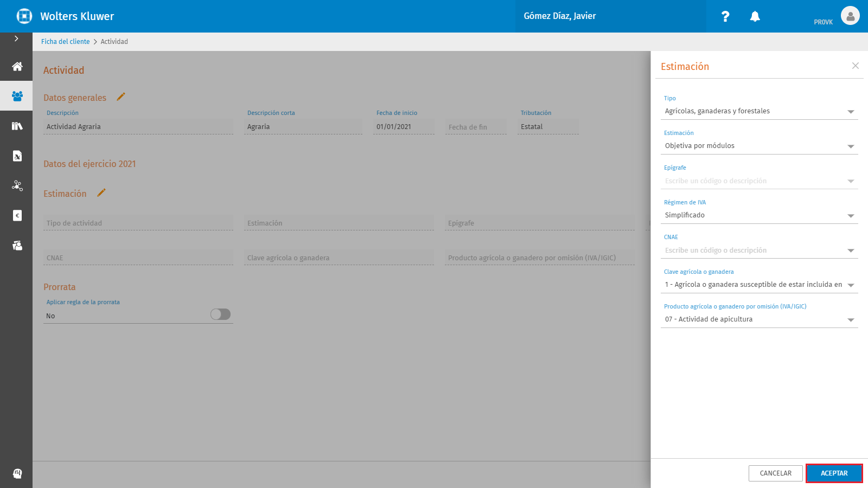Click the ACEPTAR button

pos(834,473)
